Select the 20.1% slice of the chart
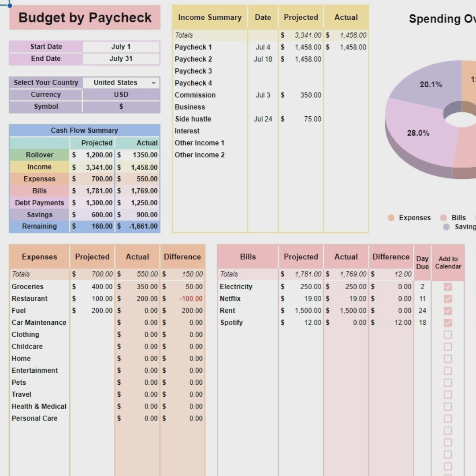476x476 pixels. pos(431,84)
